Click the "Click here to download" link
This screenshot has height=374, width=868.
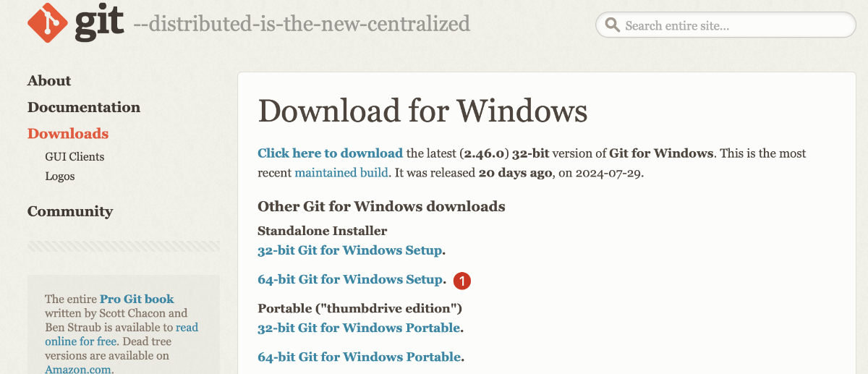330,153
